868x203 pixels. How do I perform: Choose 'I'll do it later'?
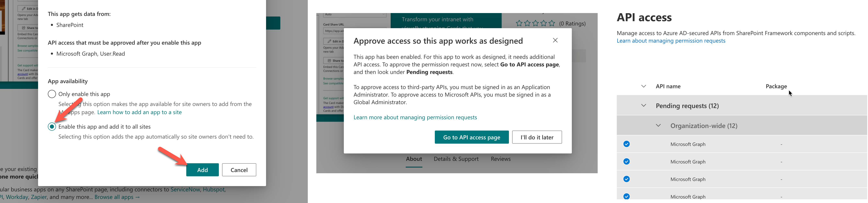coord(537,137)
